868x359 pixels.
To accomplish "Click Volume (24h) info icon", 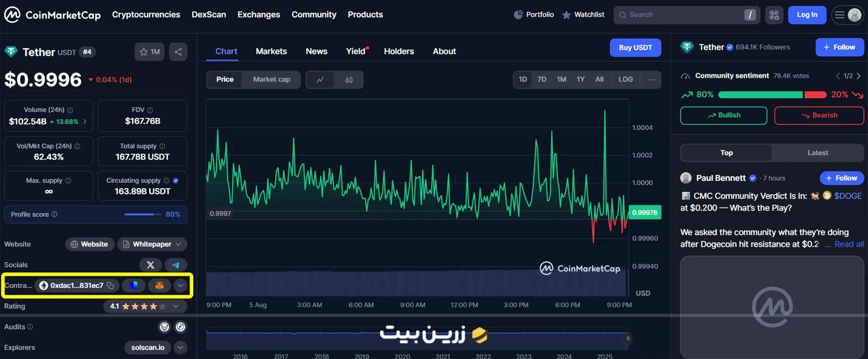I will point(70,110).
